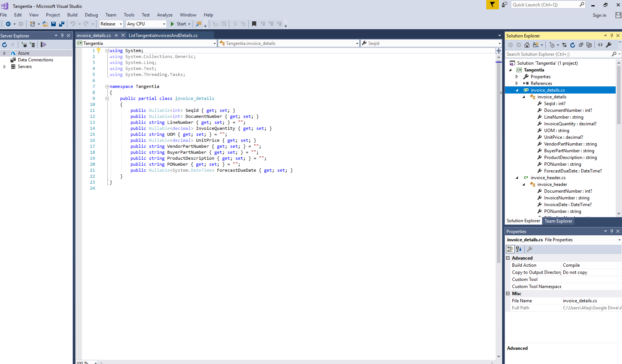Viewport: 622px width, 364px height.
Task: Sort Properties grid alphabetically
Action: click(519, 249)
